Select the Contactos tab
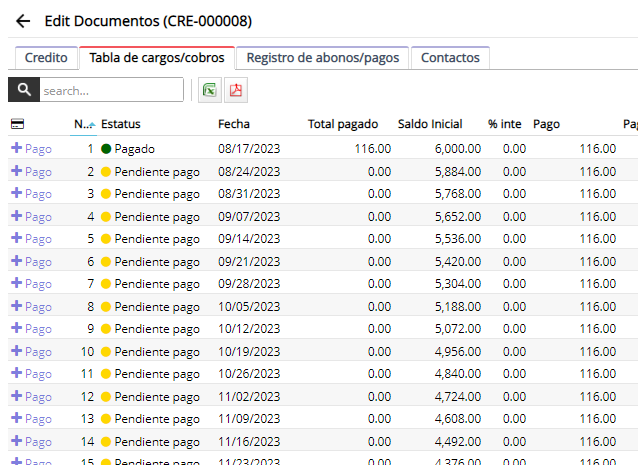This screenshot has width=638, height=465. point(450,58)
